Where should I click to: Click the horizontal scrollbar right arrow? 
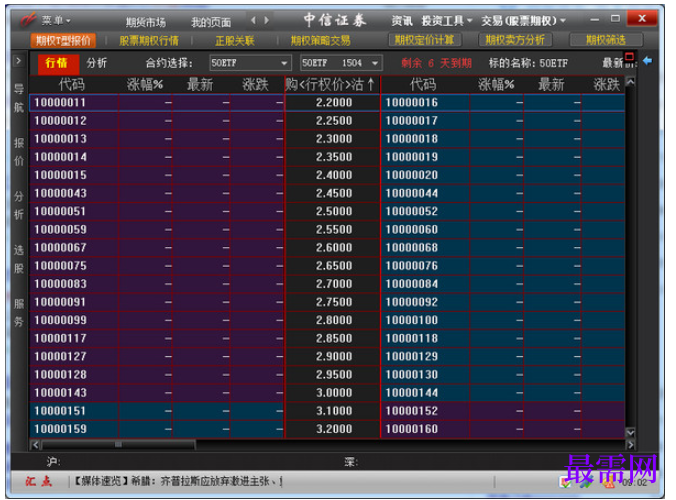pyautogui.click(x=630, y=444)
